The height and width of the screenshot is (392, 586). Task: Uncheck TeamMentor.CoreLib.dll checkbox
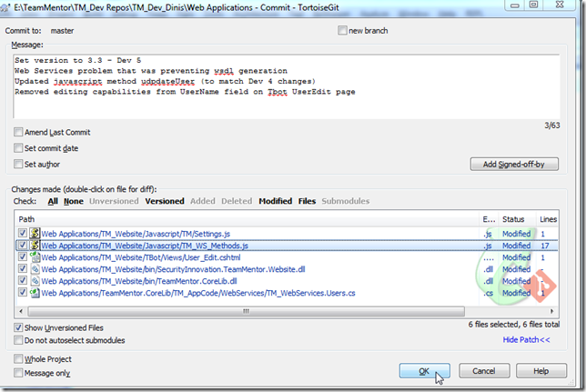click(23, 281)
